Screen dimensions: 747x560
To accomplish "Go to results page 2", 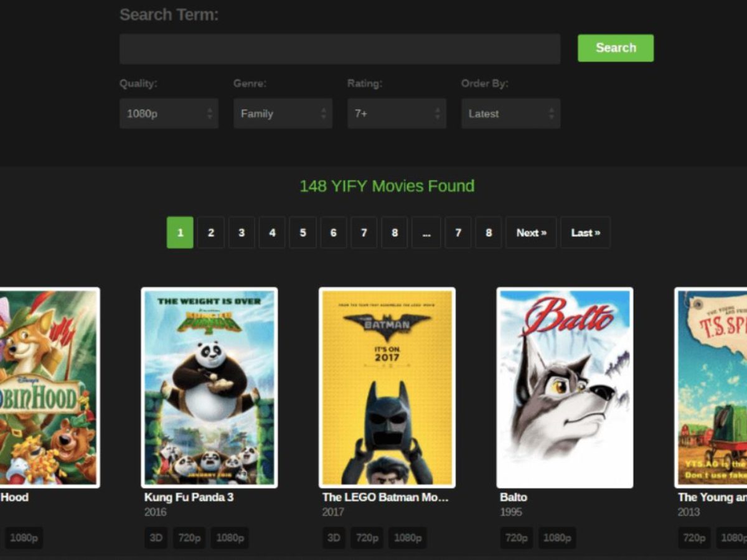I will point(211,232).
